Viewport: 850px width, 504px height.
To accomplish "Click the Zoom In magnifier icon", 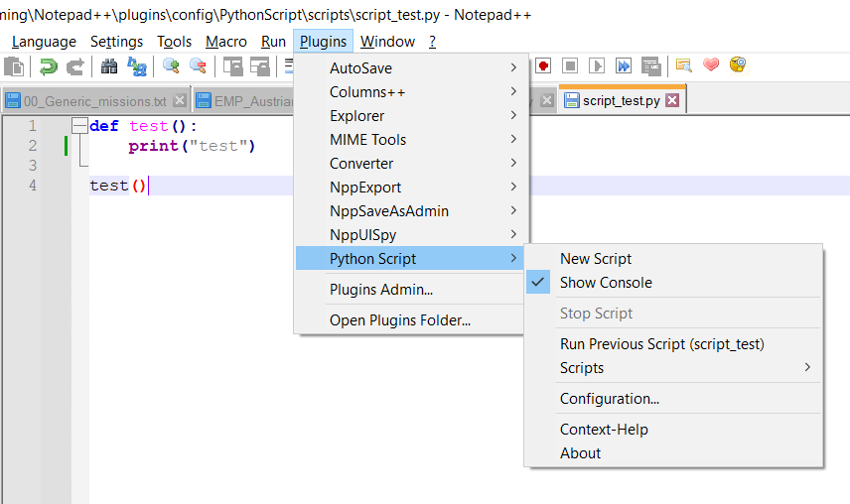I will pos(172,66).
